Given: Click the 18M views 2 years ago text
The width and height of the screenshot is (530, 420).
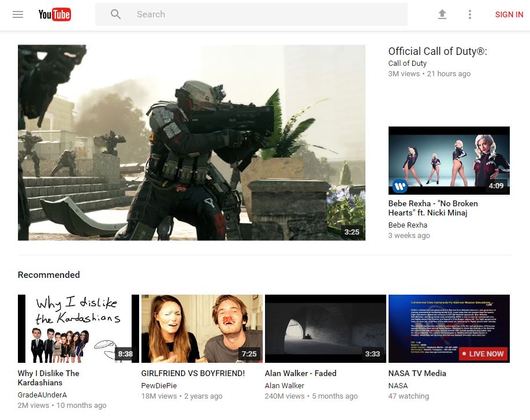Looking at the screenshot, I should [x=182, y=396].
